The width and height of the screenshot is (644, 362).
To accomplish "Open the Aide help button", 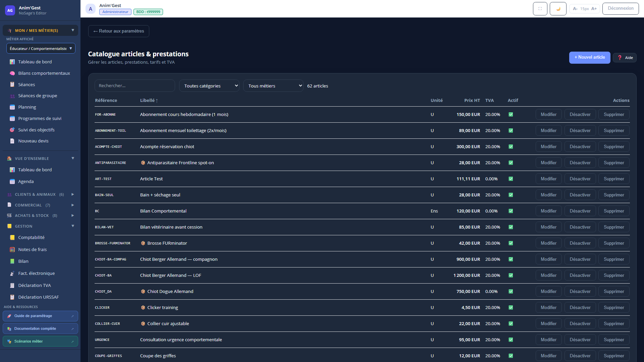I will [625, 58].
